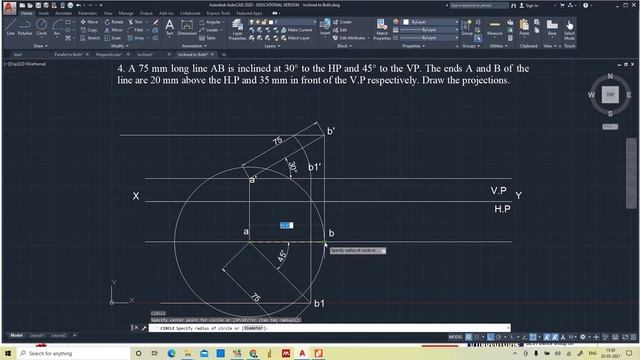This screenshot has width=640, height=360.
Task: Click the TOP face of ViewCube
Action: (610, 95)
